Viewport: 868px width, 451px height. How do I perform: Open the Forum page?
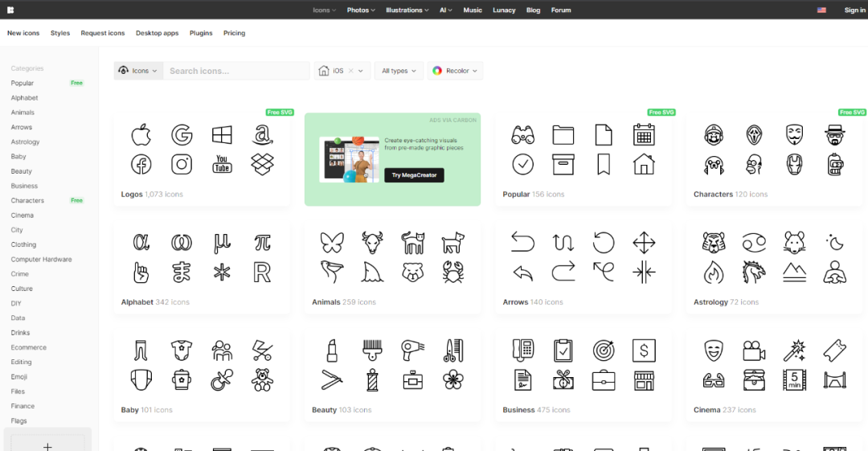[561, 10]
